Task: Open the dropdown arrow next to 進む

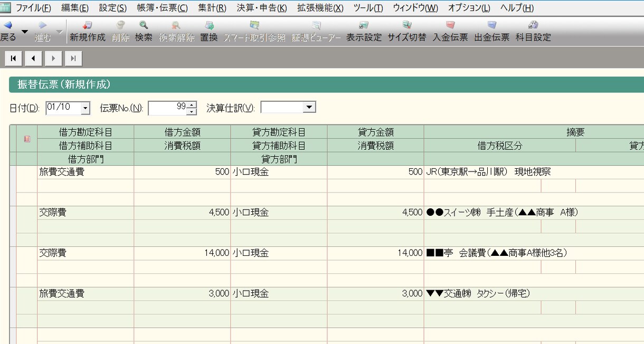Action: (x=59, y=32)
